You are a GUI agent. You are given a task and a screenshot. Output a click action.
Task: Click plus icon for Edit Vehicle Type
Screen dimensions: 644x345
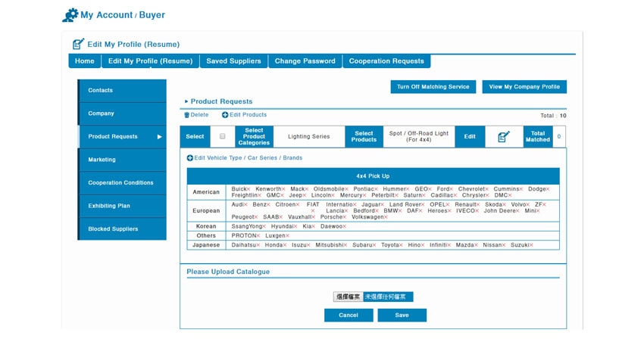pos(189,158)
